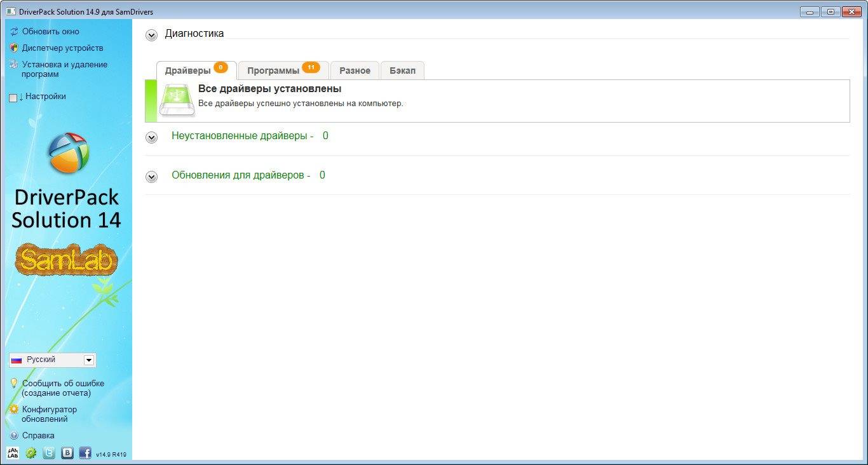Open Установка и удаление программ link
868x465 pixels.
tap(65, 69)
